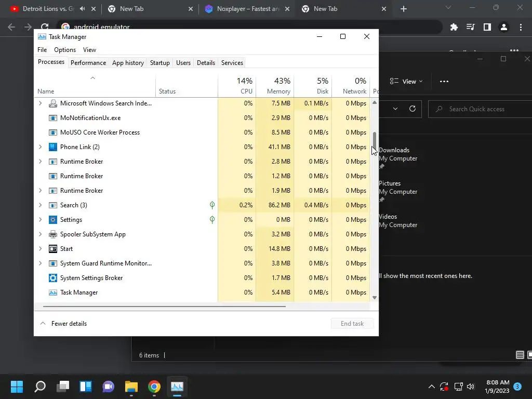Click the Task Manager taskbar icon
This screenshot has width=532, height=399.
[177, 387]
